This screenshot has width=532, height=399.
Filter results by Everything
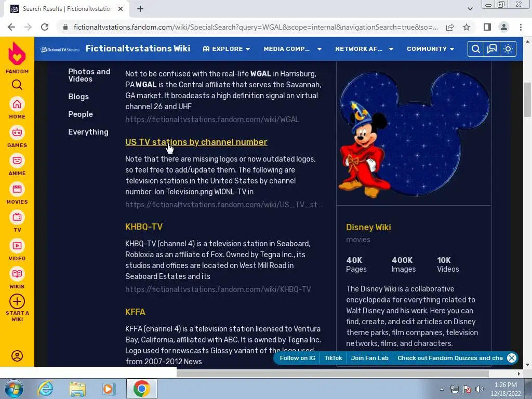click(88, 132)
